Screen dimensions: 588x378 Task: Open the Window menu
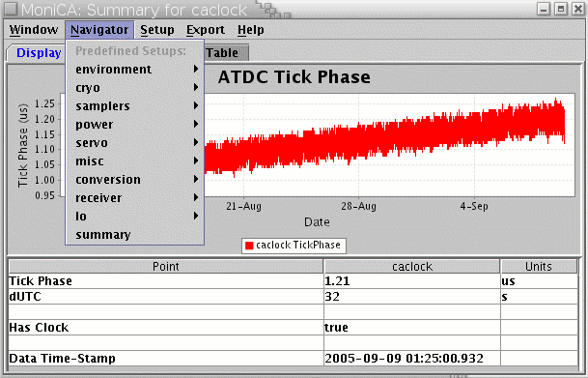34,30
